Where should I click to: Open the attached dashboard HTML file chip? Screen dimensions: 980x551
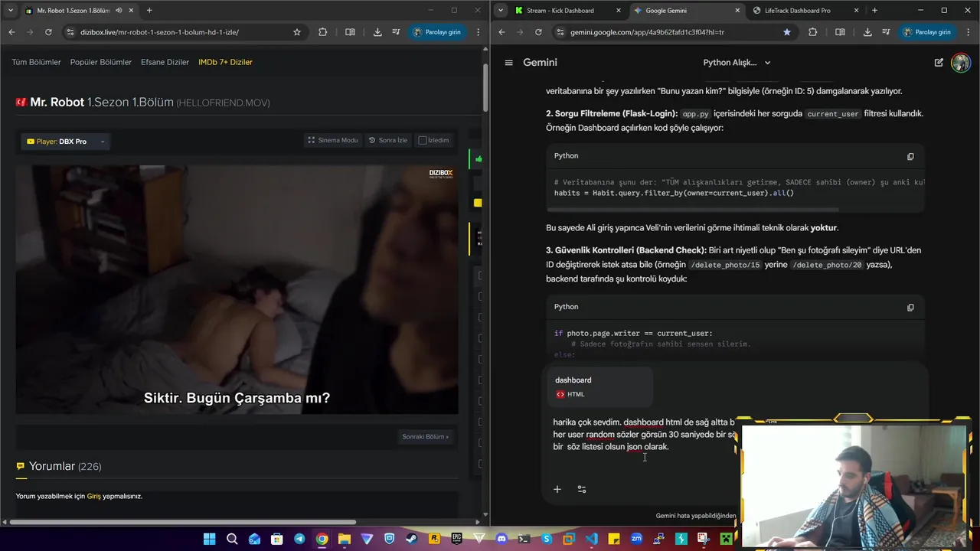600,386
